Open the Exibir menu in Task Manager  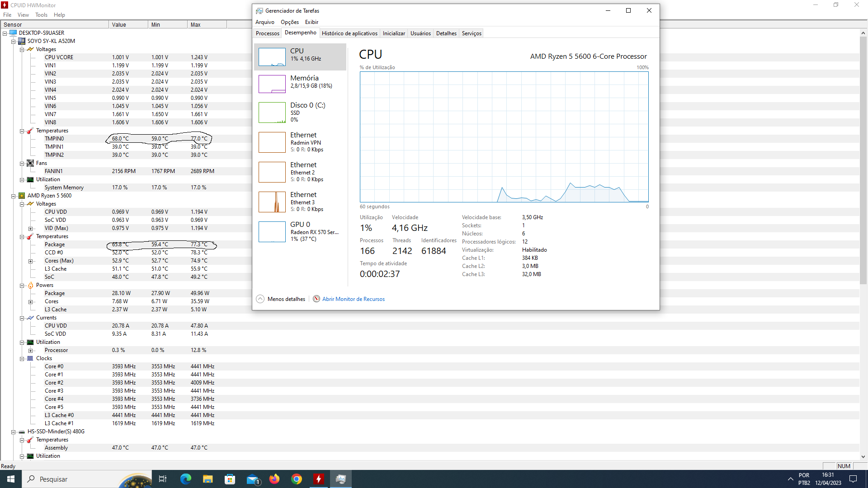(x=311, y=22)
